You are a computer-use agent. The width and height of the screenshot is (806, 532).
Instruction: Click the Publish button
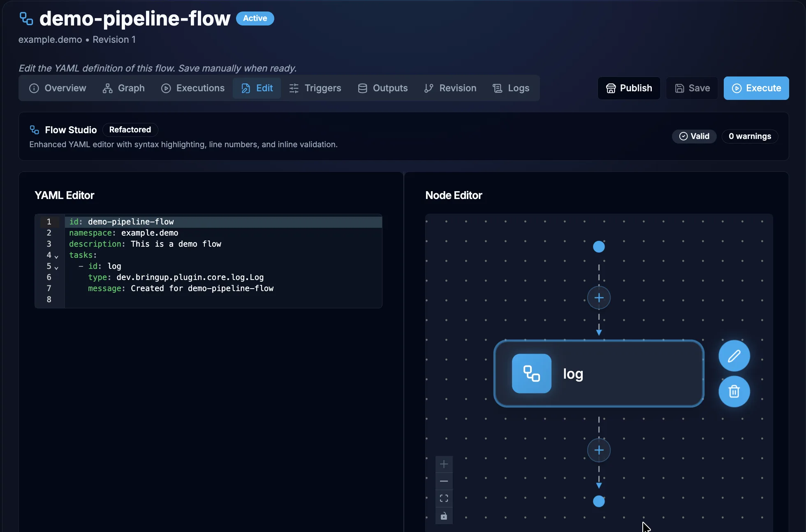[629, 88]
